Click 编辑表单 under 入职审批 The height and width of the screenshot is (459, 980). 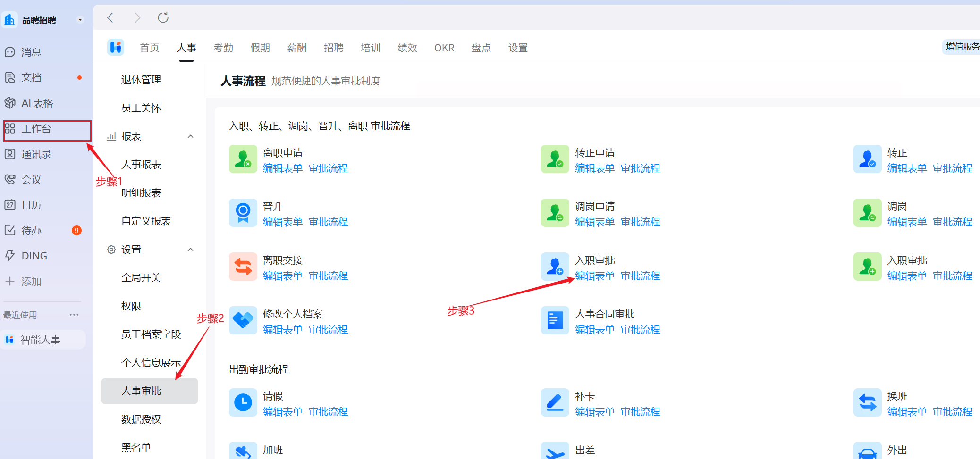[595, 276]
